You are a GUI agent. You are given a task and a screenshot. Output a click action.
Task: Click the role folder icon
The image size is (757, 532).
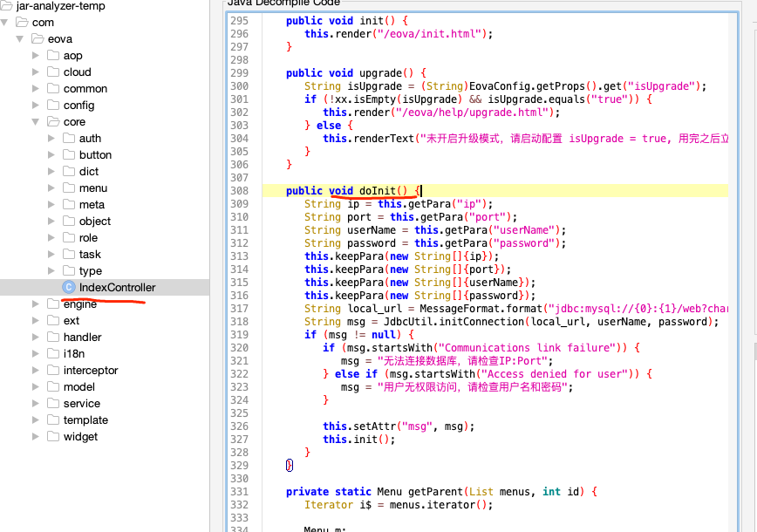(69, 237)
